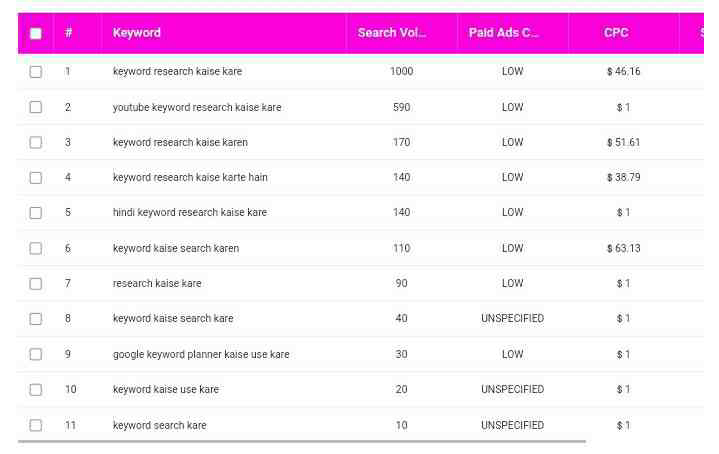The image size is (719, 454).
Task: Toggle the select-all checkbox in header
Action: point(36,33)
